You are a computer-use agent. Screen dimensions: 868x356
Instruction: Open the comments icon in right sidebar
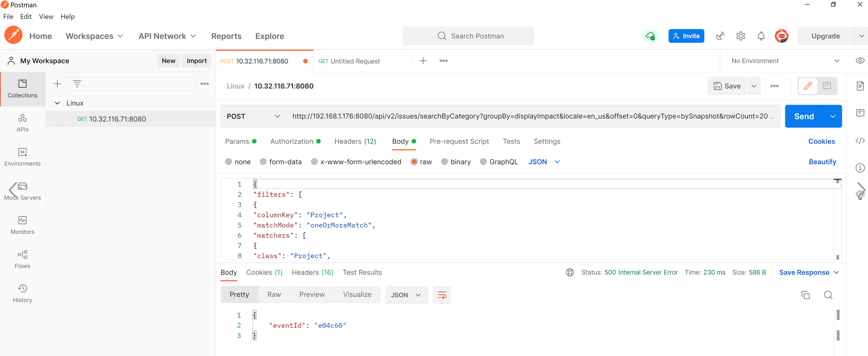(x=860, y=113)
